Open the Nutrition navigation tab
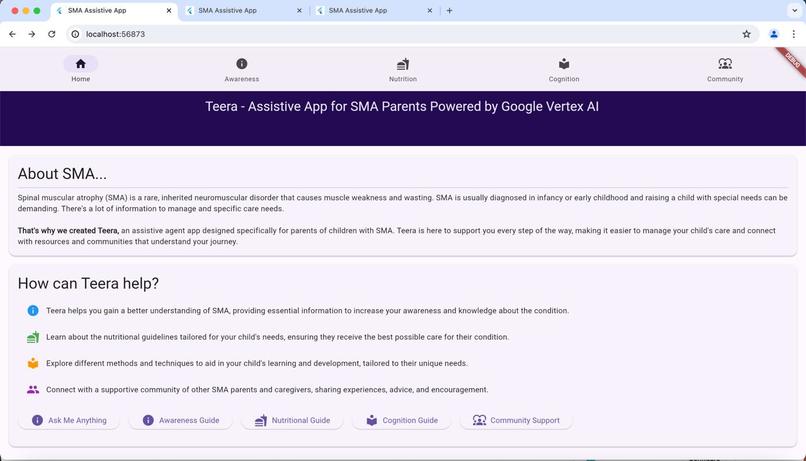 coord(402,69)
